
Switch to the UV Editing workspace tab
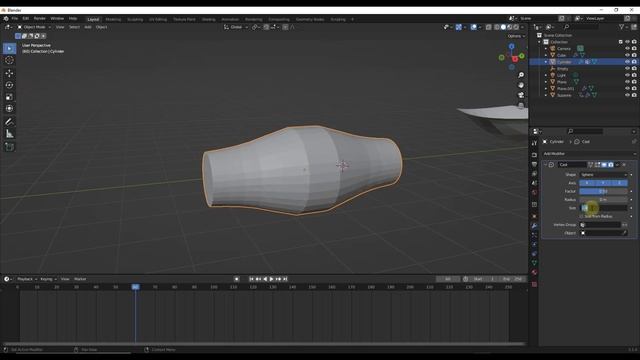158,19
